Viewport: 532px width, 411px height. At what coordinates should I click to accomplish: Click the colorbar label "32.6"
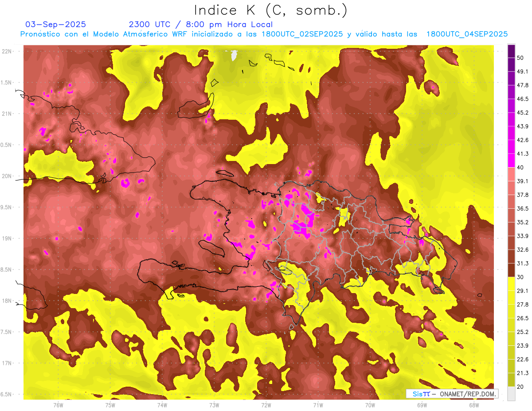pos(523,250)
